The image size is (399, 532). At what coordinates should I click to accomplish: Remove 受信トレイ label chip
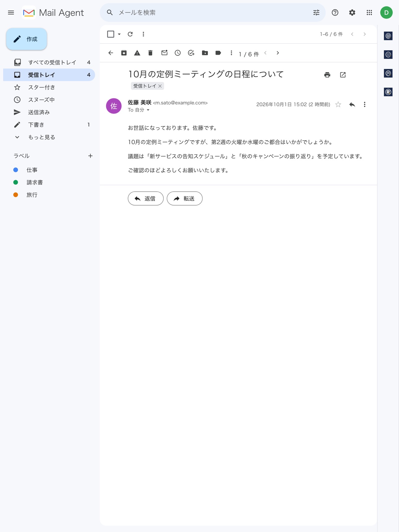pos(160,86)
